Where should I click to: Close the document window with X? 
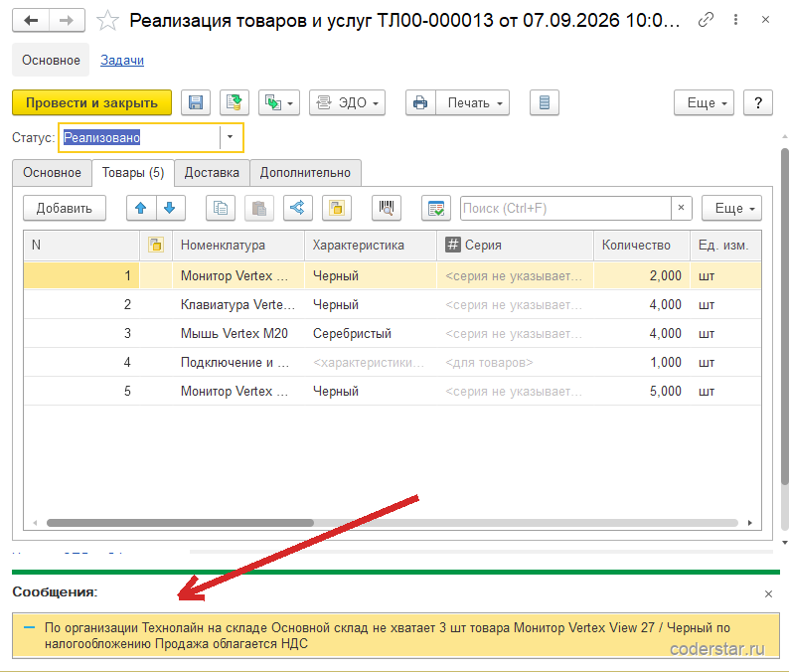tap(765, 20)
